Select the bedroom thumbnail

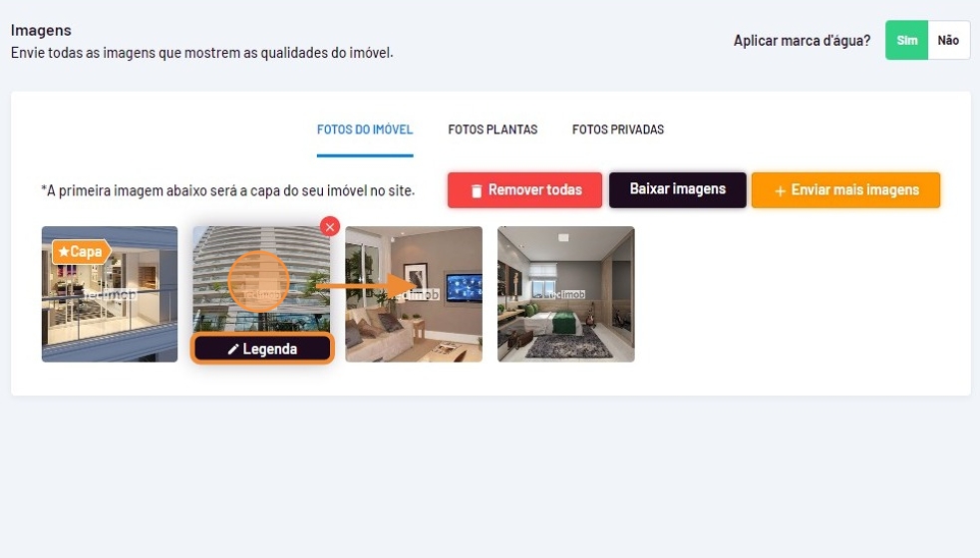pos(566,294)
